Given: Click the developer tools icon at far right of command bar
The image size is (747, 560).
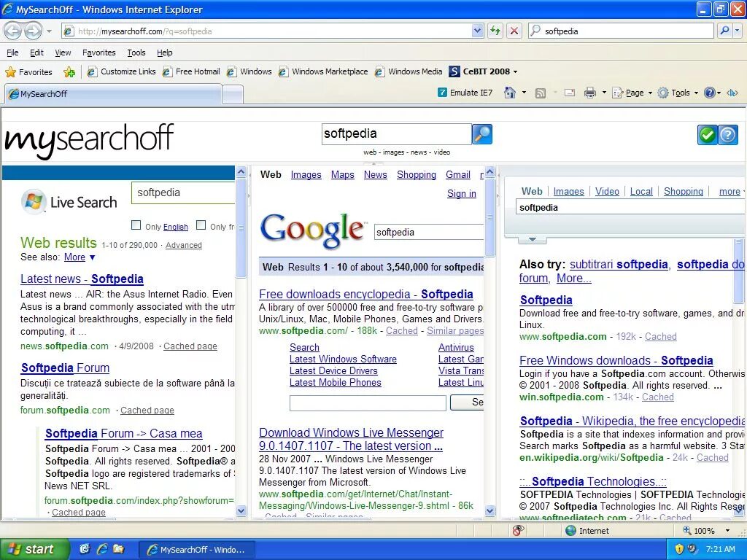Looking at the screenshot, I should click(x=732, y=93).
